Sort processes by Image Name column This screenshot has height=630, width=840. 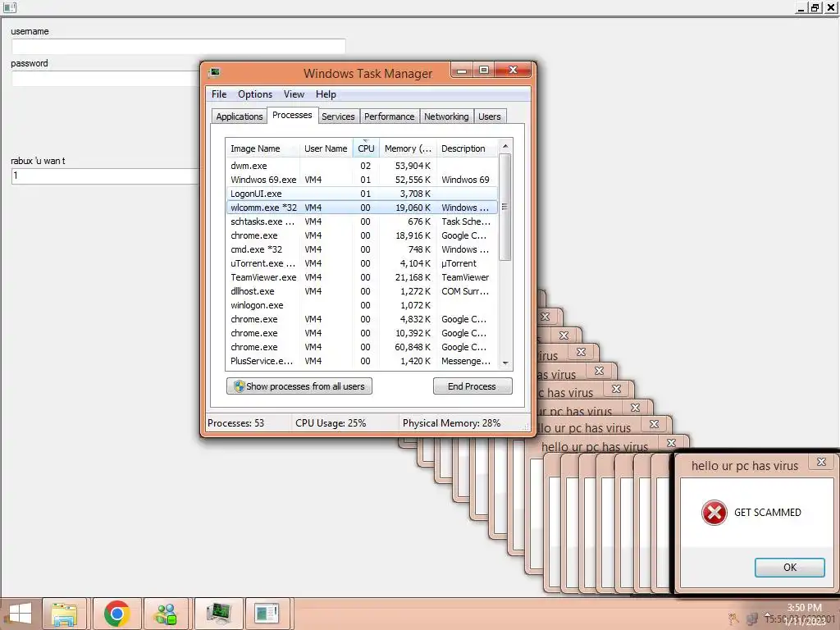click(x=262, y=148)
